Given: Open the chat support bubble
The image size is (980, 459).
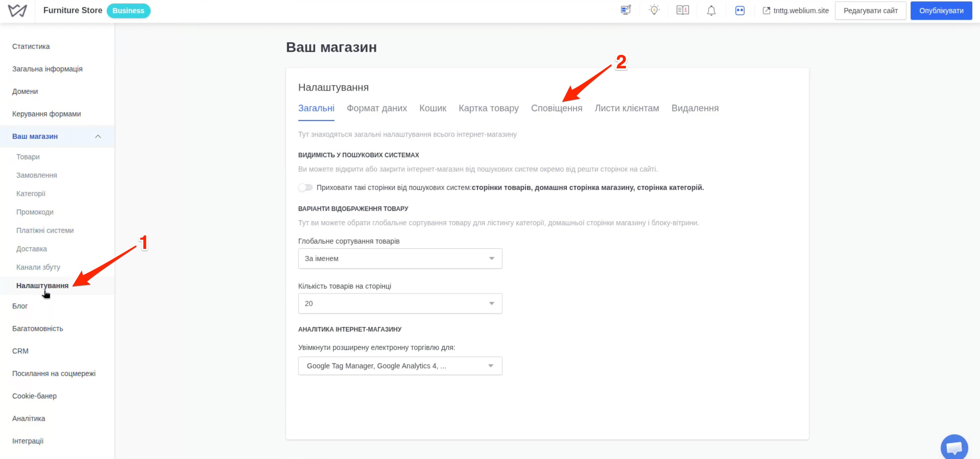Looking at the screenshot, I should pyautogui.click(x=954, y=447).
